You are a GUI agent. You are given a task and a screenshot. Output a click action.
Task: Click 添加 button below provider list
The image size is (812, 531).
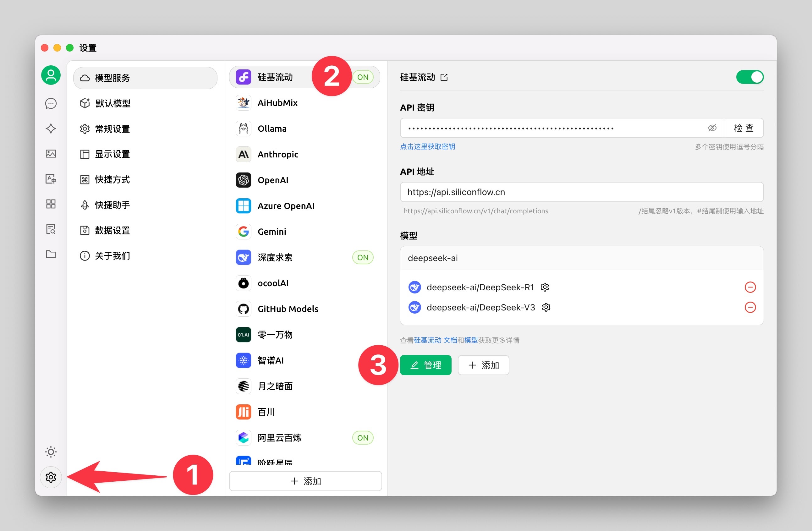click(x=305, y=481)
